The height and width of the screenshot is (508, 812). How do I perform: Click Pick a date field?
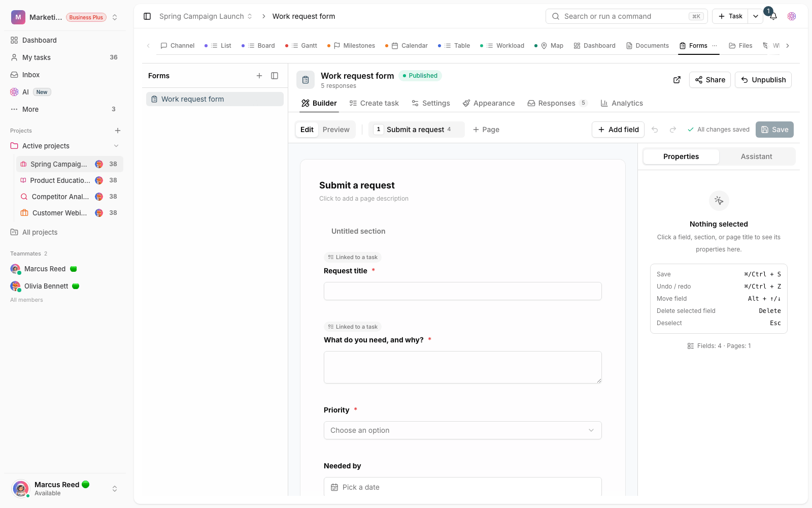pyautogui.click(x=463, y=487)
